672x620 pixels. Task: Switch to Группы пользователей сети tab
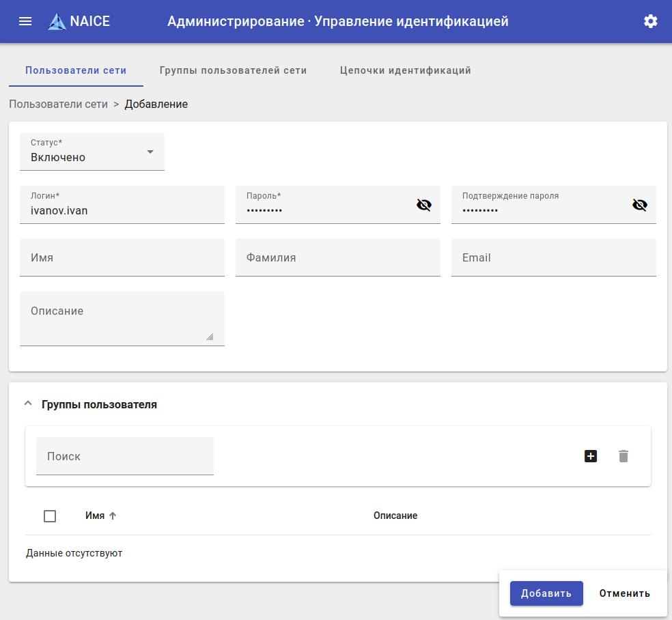[x=233, y=70]
